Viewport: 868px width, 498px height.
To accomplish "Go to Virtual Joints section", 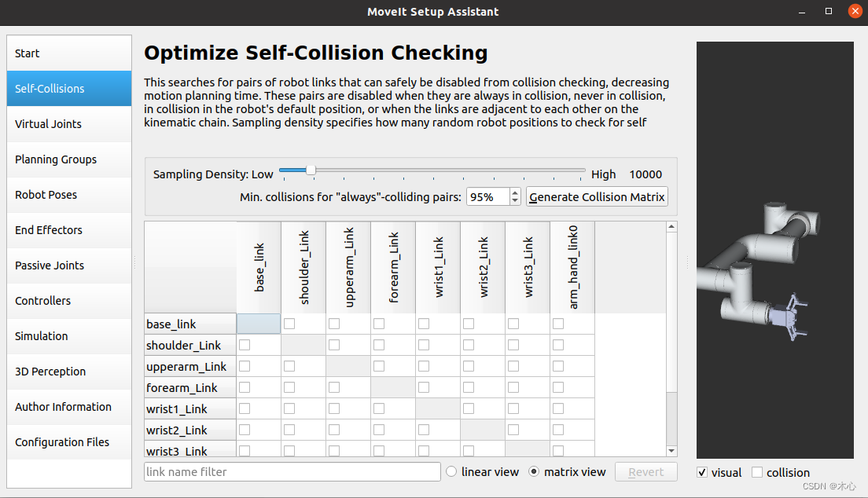I will click(x=69, y=124).
